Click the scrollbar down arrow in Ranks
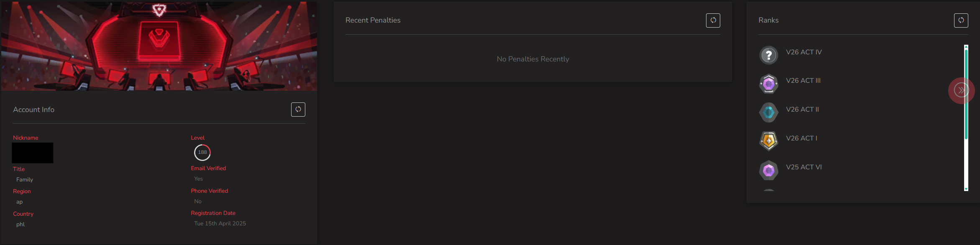The height and width of the screenshot is (245, 980). point(966,189)
